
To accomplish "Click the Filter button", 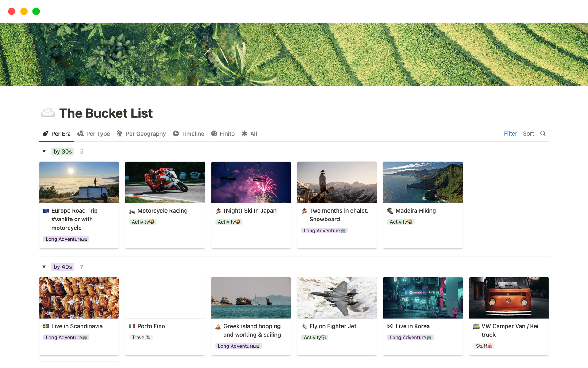I will [510, 133].
